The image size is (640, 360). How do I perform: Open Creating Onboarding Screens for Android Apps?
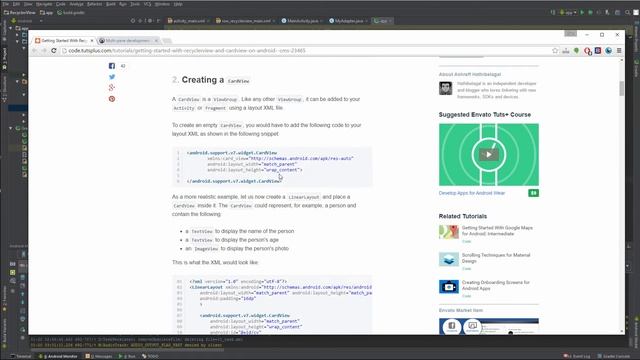496,285
